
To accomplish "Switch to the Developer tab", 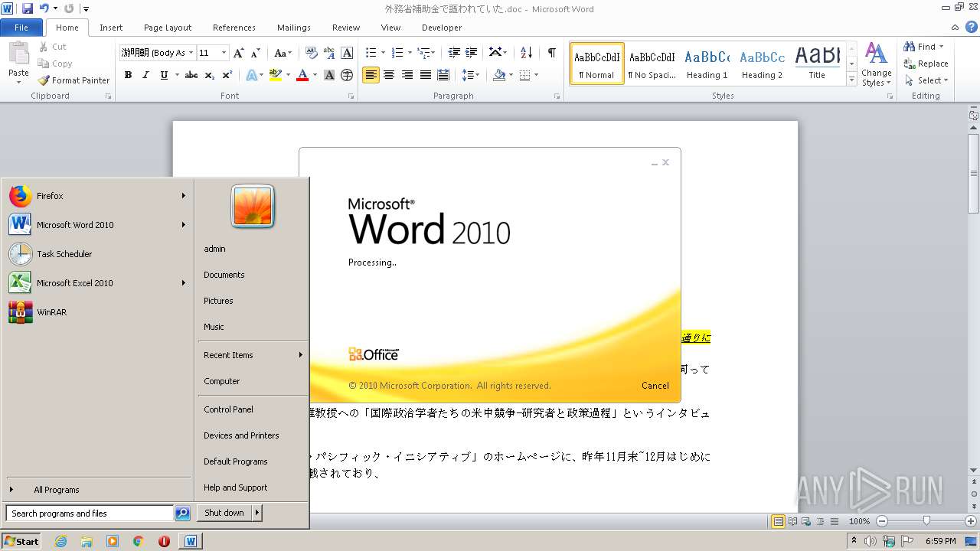I will pos(442,28).
